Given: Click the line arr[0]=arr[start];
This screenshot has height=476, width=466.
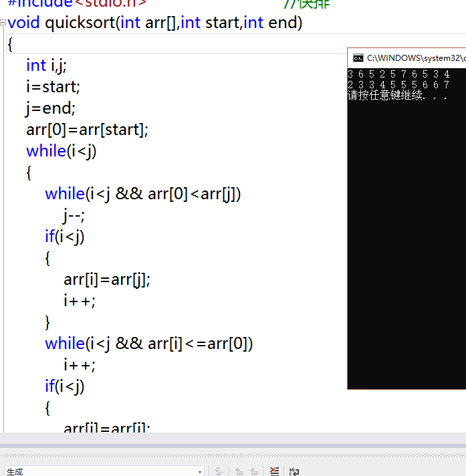Looking at the screenshot, I should point(88,130).
